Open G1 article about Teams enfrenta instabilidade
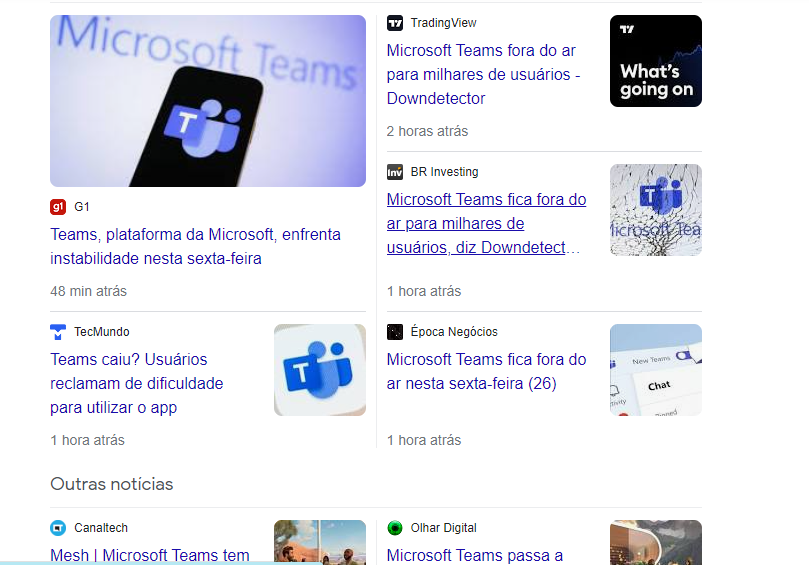809x565 pixels. 195,247
